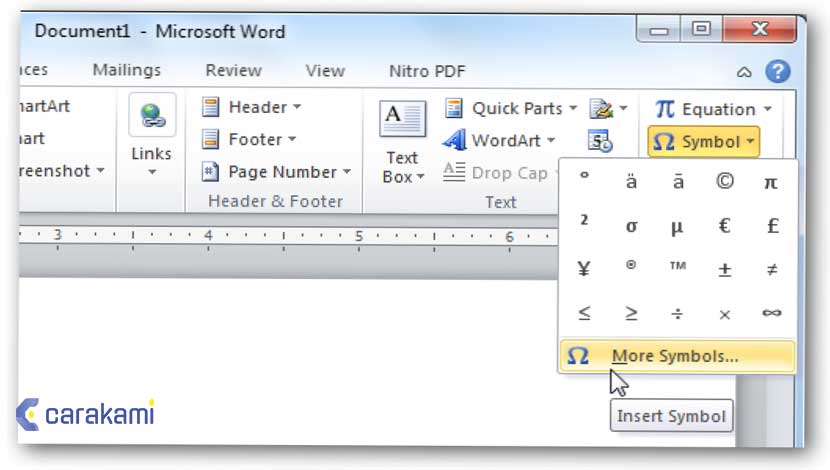Choose More Symbols... menu entry
This screenshot has height=470, width=830.
coord(678,356)
